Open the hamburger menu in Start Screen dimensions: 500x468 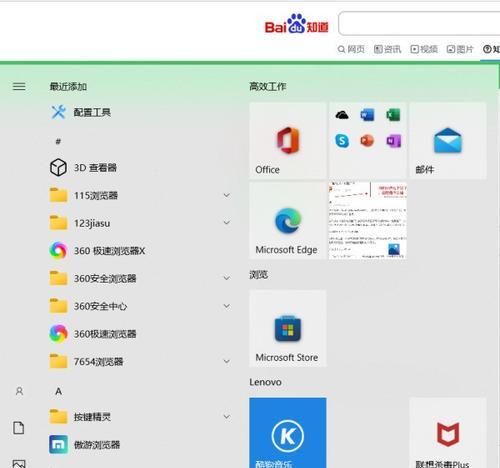(x=19, y=87)
